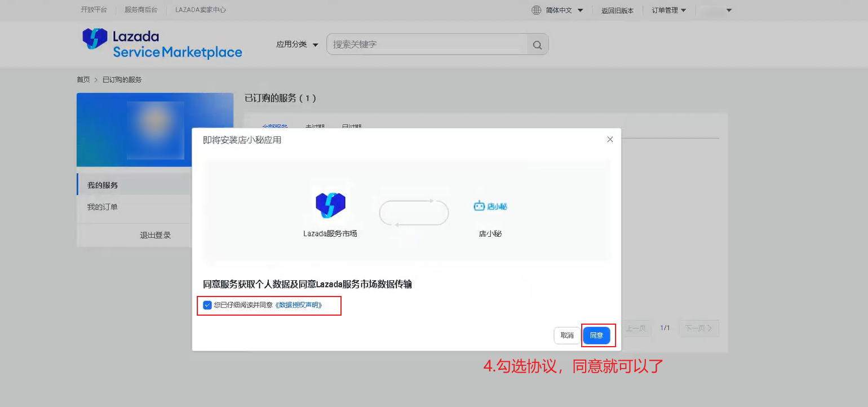
Task: Click the Lazada heart logo in dialog
Action: pos(330,205)
